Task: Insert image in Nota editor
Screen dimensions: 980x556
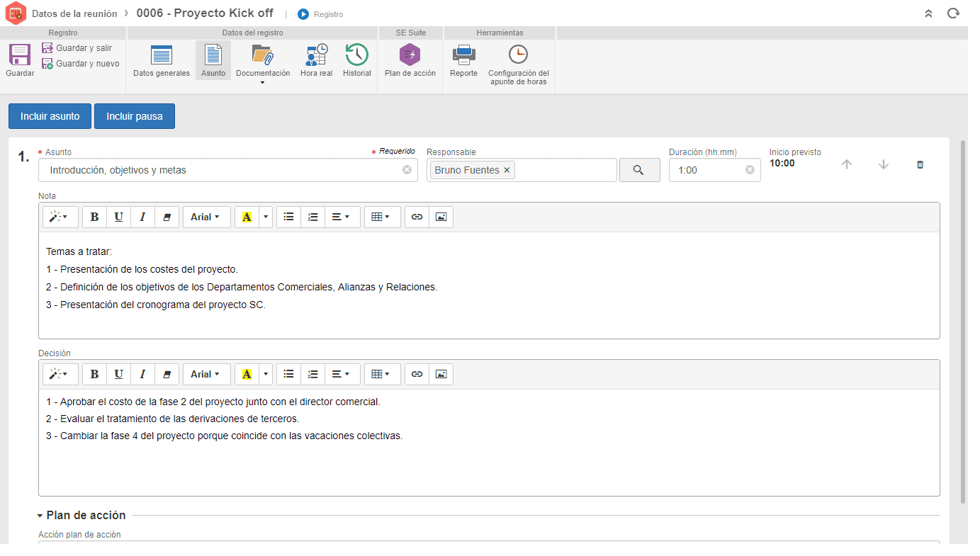Action: coord(441,217)
